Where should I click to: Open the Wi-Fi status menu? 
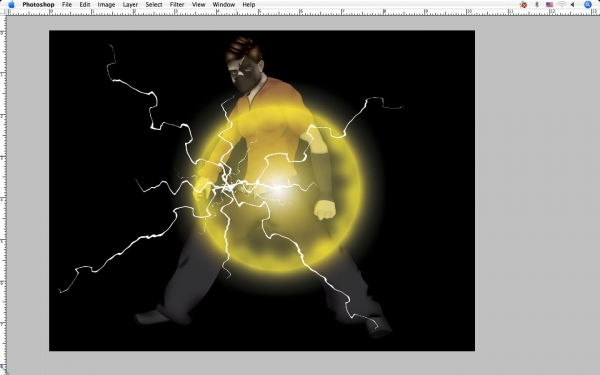point(562,5)
